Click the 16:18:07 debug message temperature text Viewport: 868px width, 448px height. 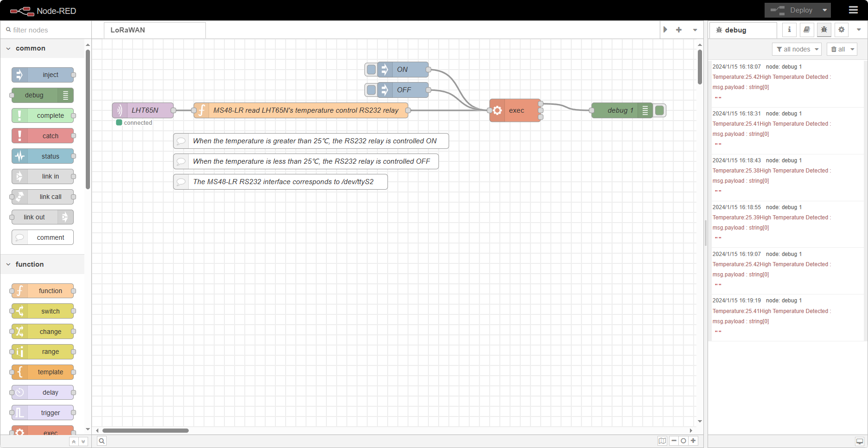(772, 77)
